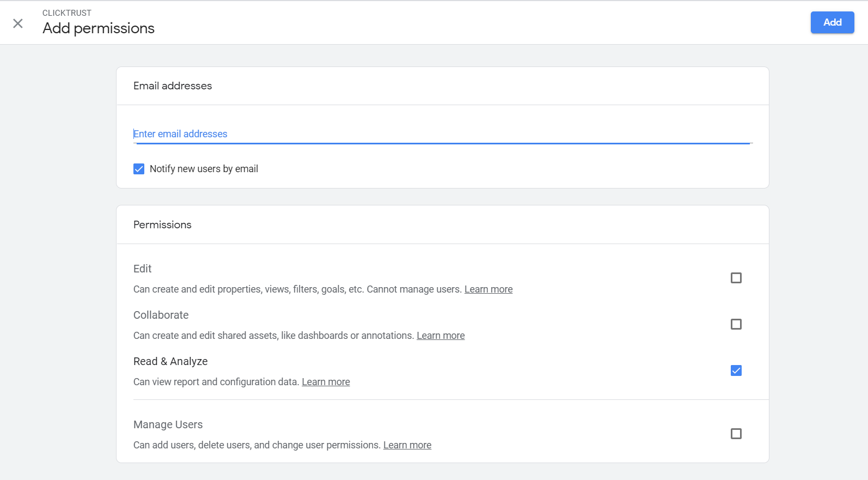Tick the Collaborate permission checkbox
868x480 pixels.
pyautogui.click(x=736, y=324)
